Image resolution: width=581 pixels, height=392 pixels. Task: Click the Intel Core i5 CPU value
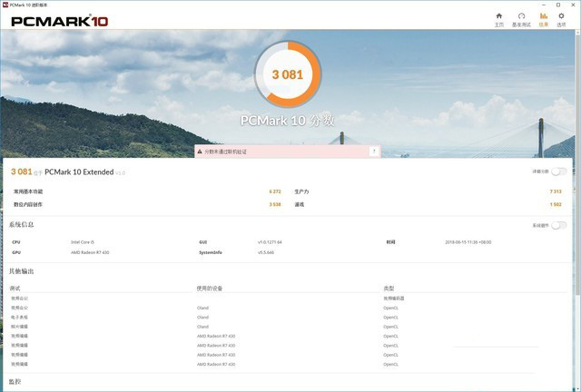point(83,242)
